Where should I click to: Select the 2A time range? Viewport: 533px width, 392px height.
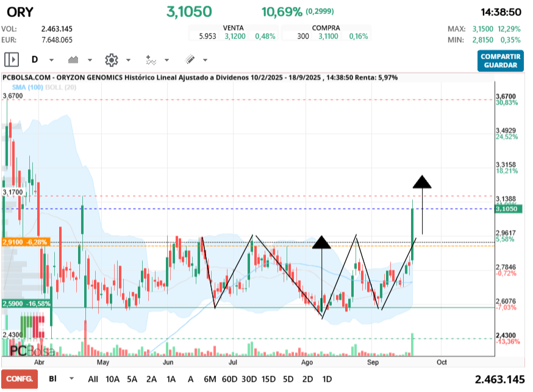click(151, 379)
